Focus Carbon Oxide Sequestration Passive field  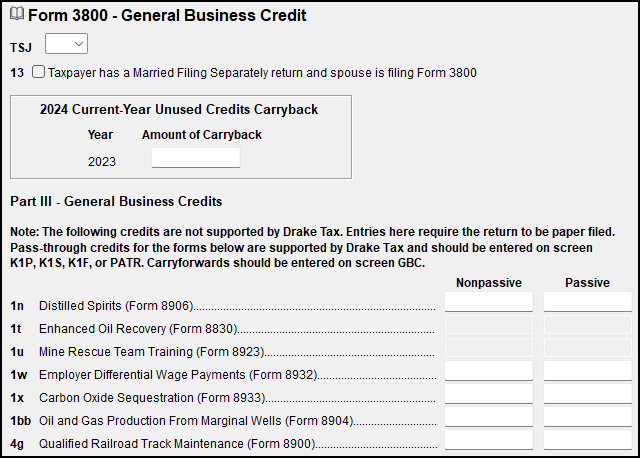pyautogui.click(x=588, y=394)
